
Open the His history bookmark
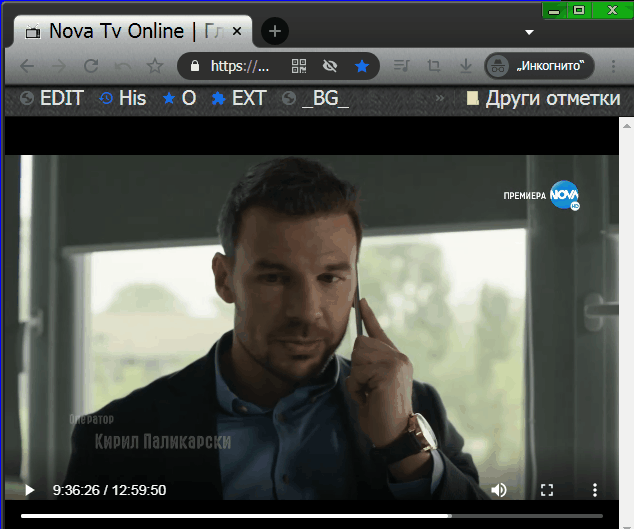(123, 98)
